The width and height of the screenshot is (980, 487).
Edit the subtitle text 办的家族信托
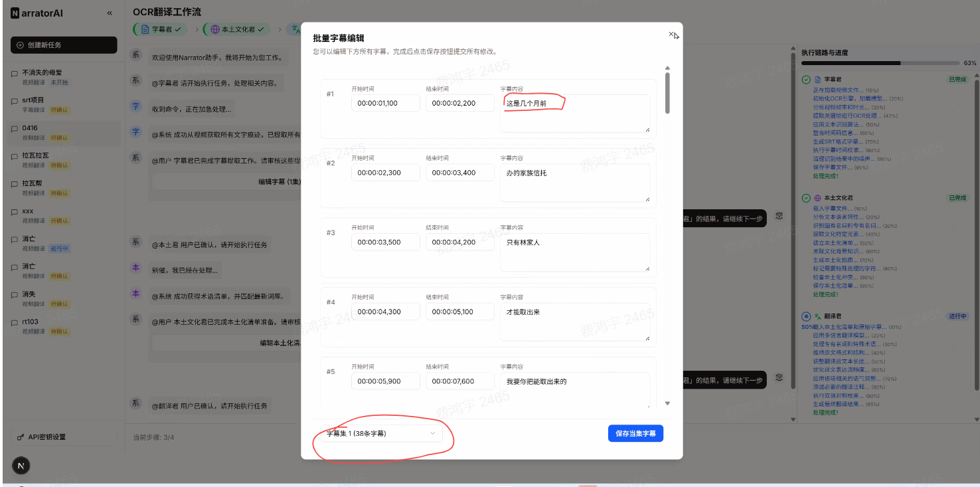pos(575,183)
